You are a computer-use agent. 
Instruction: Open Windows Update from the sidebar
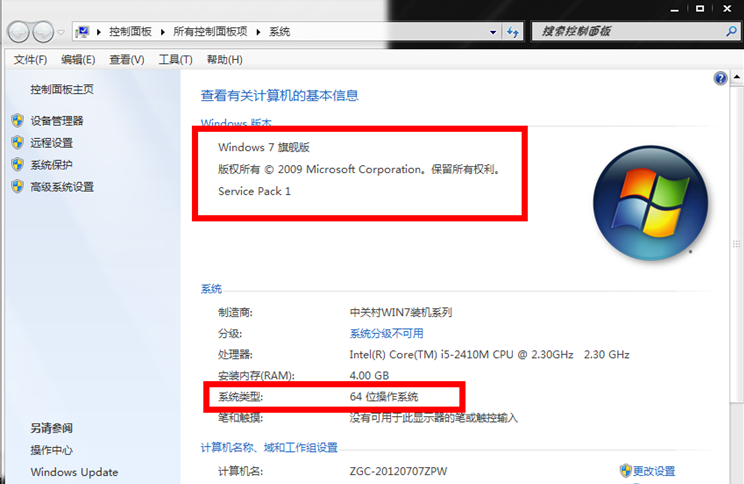click(74, 472)
